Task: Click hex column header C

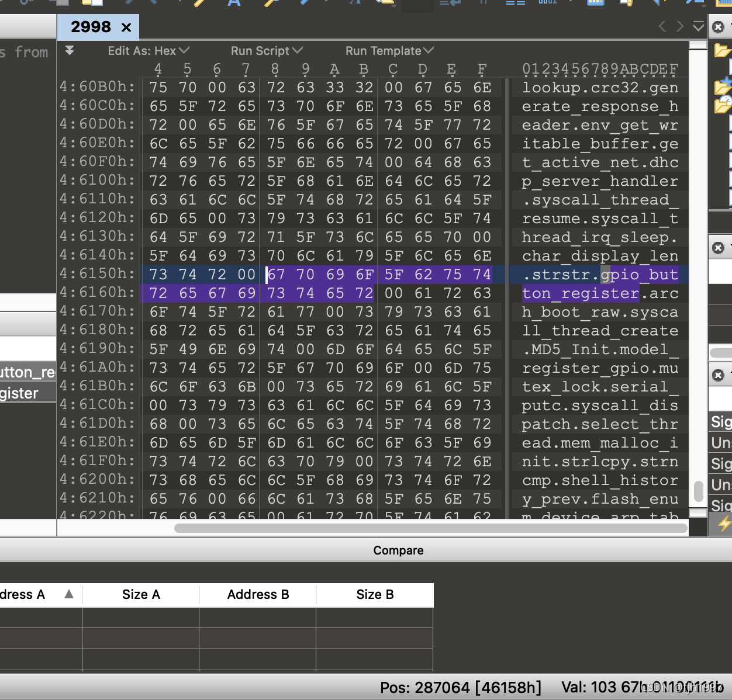Action: (393, 70)
